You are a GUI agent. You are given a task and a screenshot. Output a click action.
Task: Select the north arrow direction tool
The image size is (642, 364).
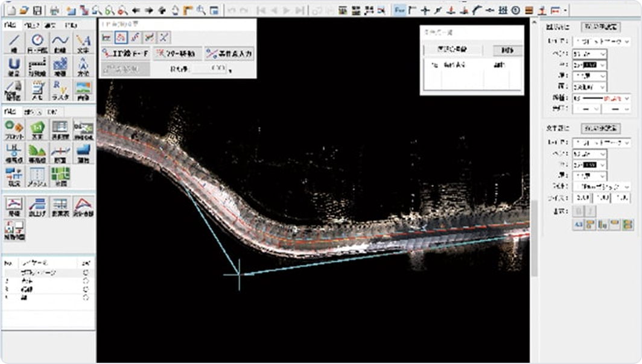click(x=83, y=66)
